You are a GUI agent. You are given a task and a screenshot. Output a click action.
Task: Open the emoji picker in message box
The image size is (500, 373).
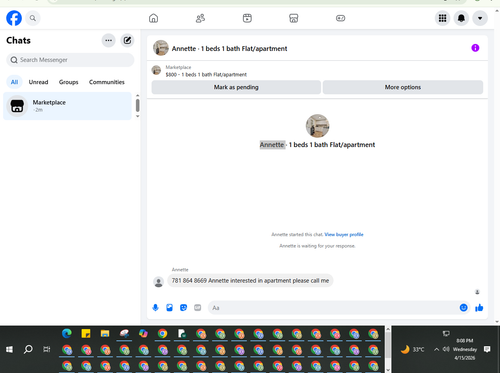click(x=463, y=308)
